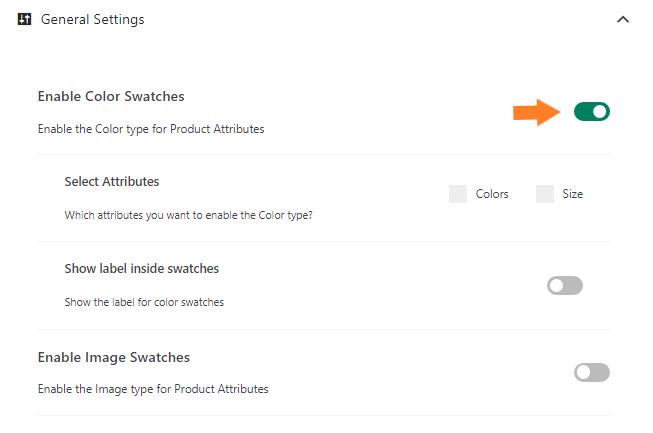Click 'Enable the Image type' description text
The width and height of the screenshot is (653, 433).
(153, 389)
